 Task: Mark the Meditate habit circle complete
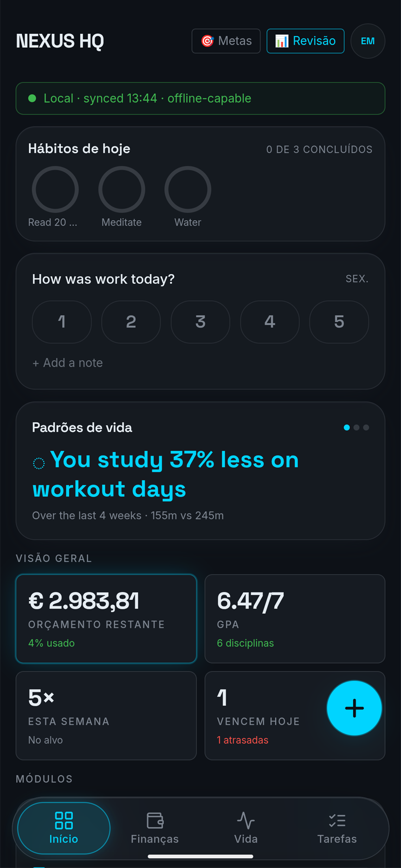[122, 189]
